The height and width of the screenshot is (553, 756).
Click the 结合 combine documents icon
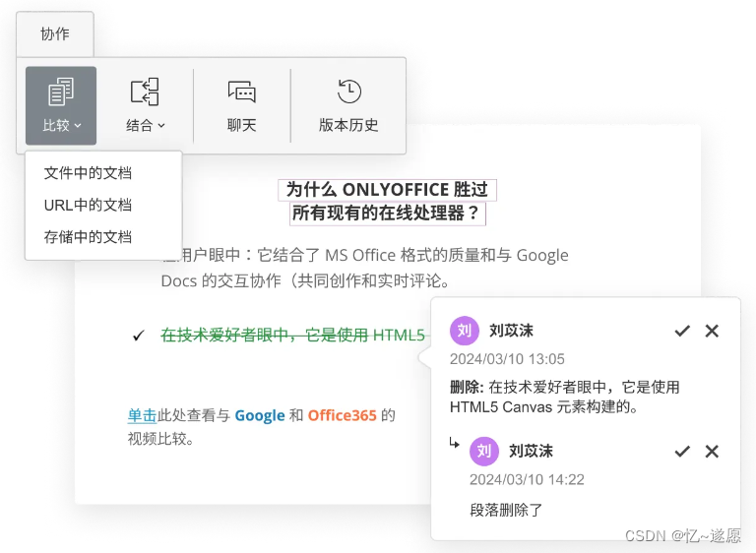(145, 92)
